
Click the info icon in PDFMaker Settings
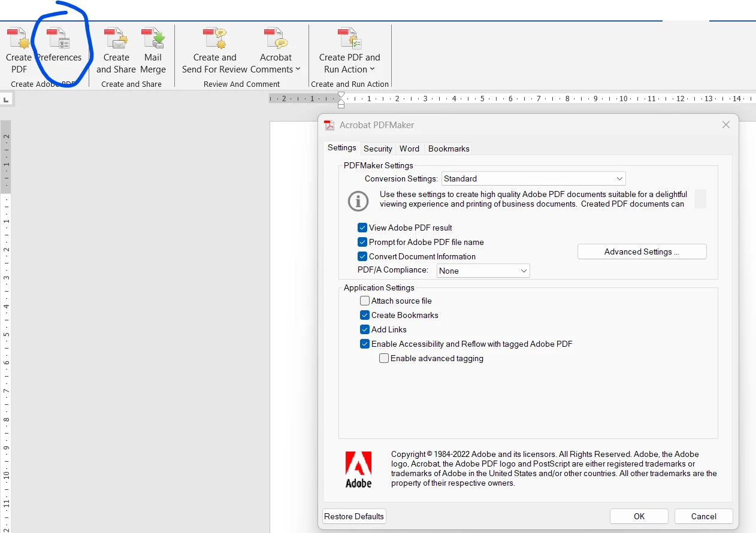coord(358,201)
